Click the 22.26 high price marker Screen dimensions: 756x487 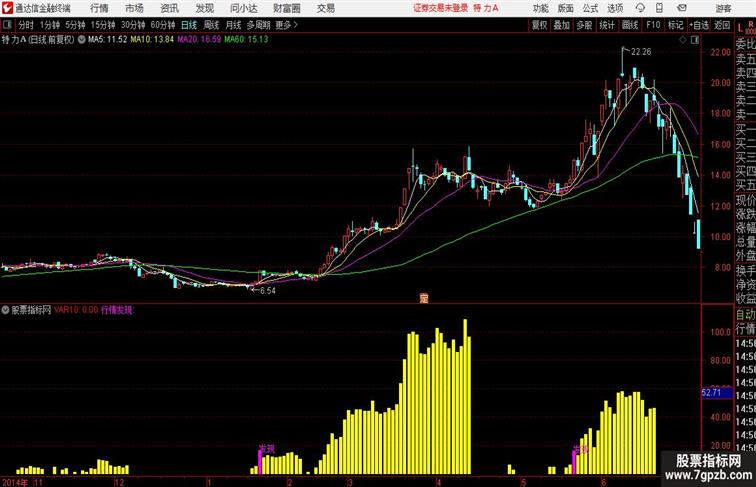click(x=641, y=52)
